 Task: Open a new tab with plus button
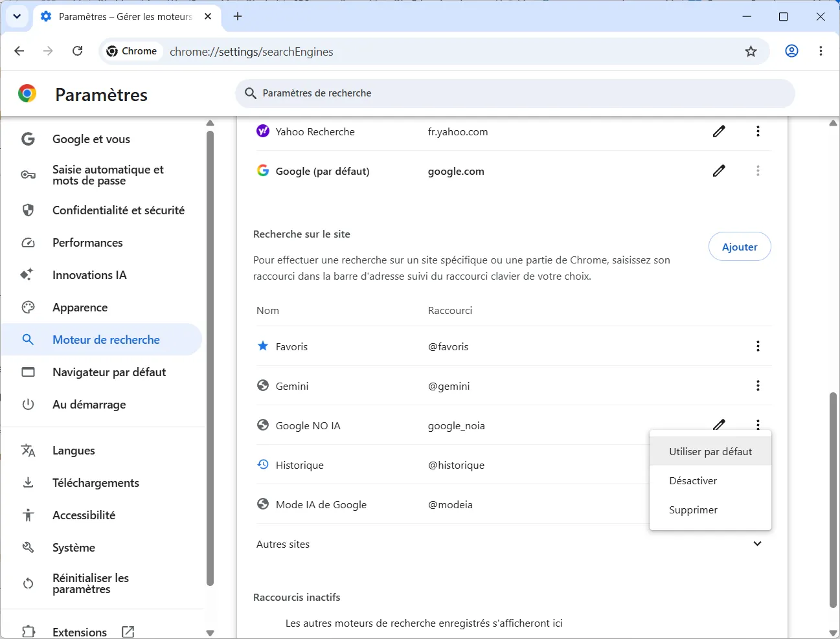pos(238,16)
